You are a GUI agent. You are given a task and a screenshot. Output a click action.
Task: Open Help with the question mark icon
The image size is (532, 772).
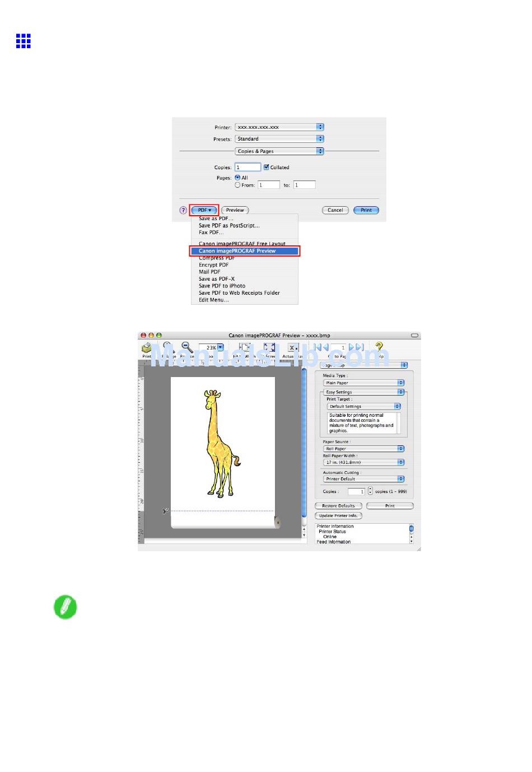pyautogui.click(x=379, y=347)
